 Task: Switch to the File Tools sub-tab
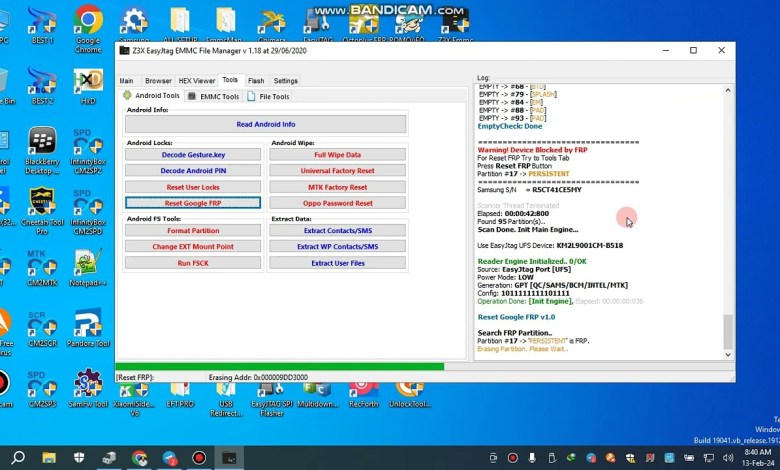click(269, 97)
